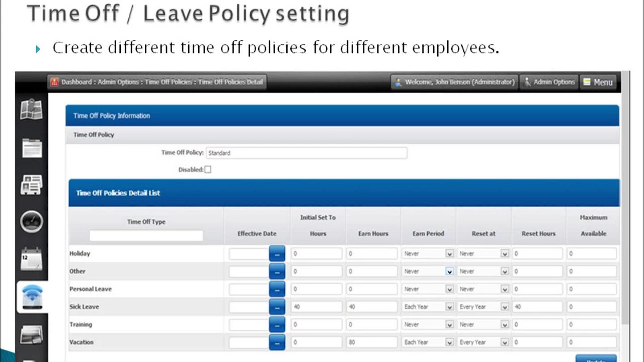This screenshot has height=362, width=644.
Task: Click the Reset at column header
Action: tap(484, 234)
